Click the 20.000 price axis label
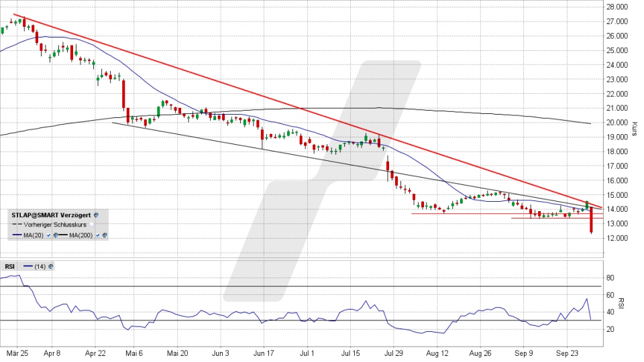 pyautogui.click(x=617, y=123)
